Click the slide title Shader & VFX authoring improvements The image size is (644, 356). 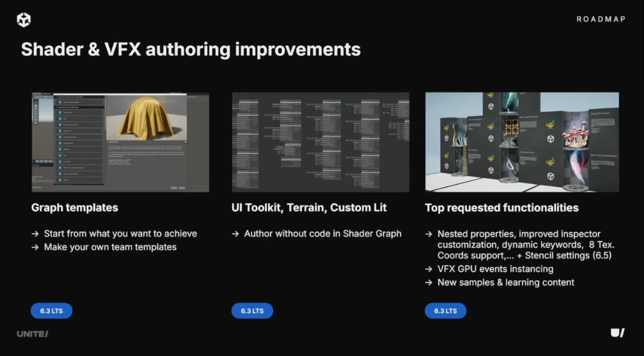click(x=190, y=49)
